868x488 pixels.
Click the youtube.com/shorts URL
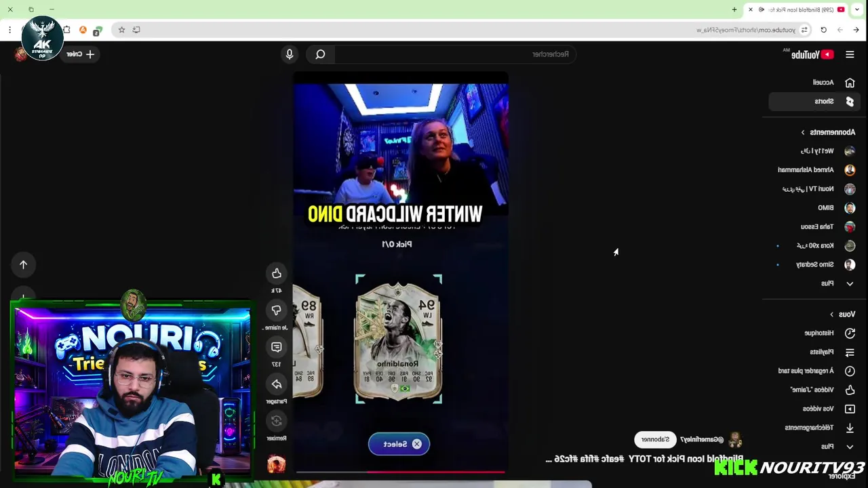pyautogui.click(x=745, y=30)
